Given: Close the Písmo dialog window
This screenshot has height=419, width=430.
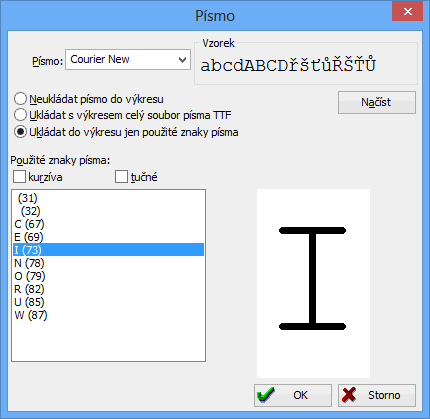Looking at the screenshot, I should pos(408,12).
